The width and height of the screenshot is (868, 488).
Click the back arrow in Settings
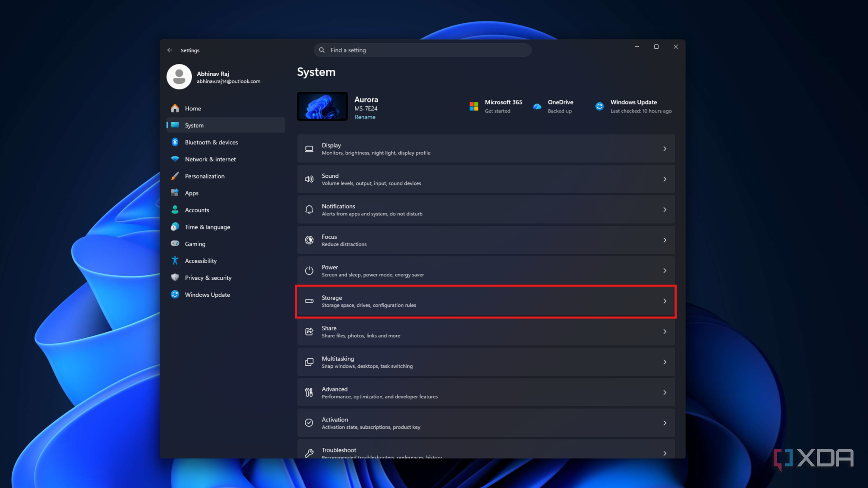[170, 50]
